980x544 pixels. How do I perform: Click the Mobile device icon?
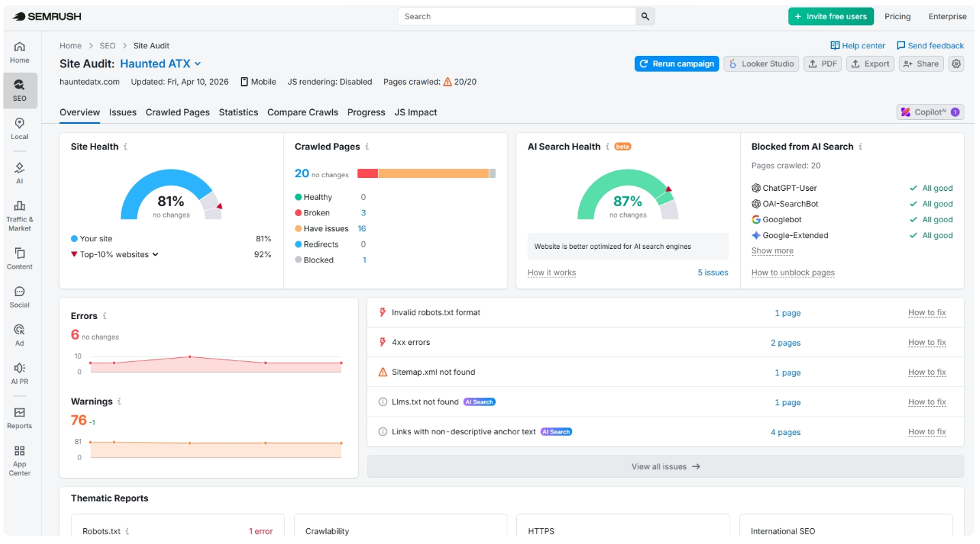(x=244, y=82)
